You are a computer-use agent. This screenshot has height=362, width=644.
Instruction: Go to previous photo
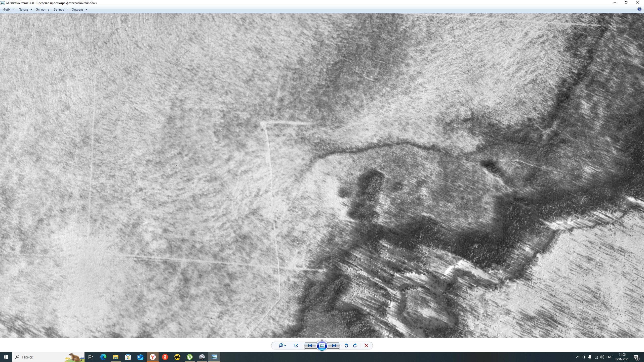[x=310, y=345]
